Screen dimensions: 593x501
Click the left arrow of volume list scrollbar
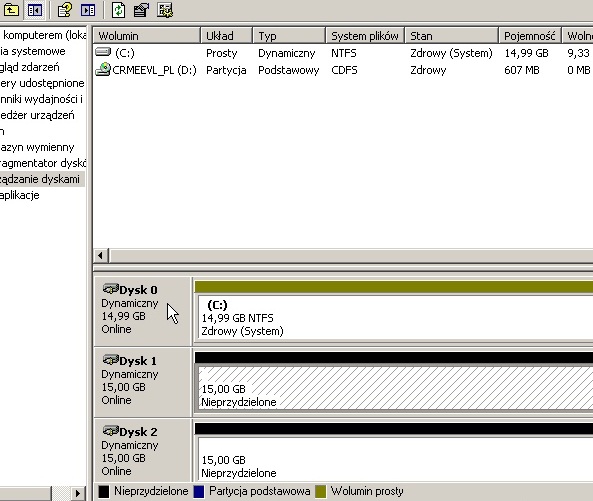coord(101,256)
